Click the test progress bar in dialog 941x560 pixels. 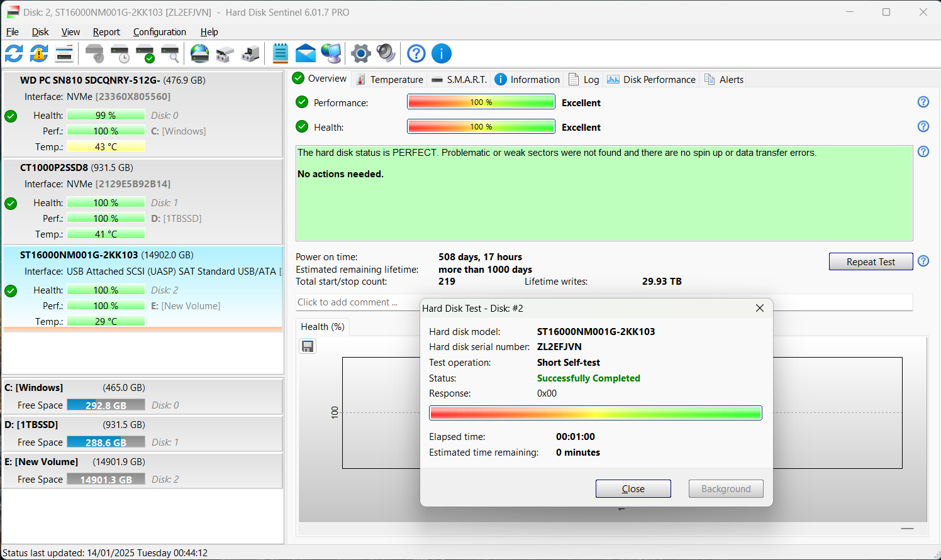pyautogui.click(x=596, y=413)
